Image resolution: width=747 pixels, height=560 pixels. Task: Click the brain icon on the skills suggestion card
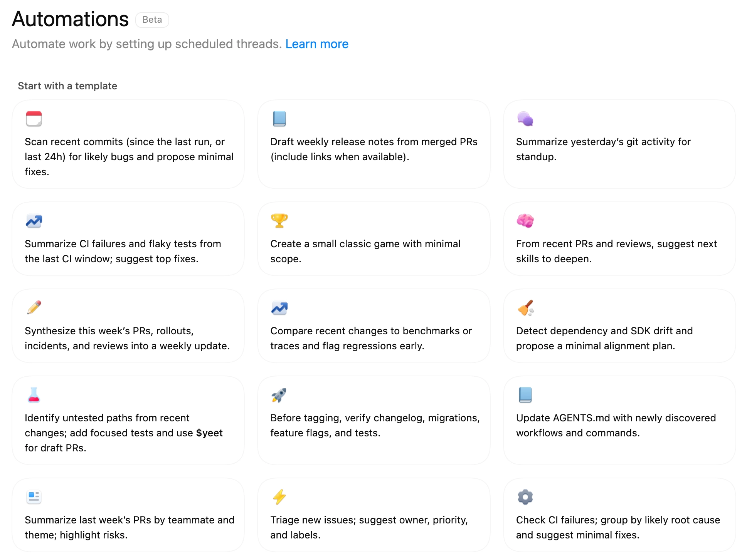tap(525, 221)
